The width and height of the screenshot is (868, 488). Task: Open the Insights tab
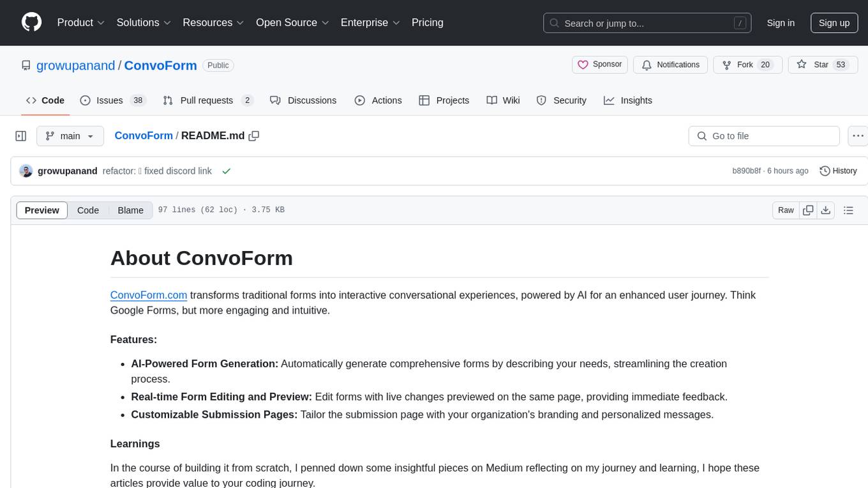point(628,100)
